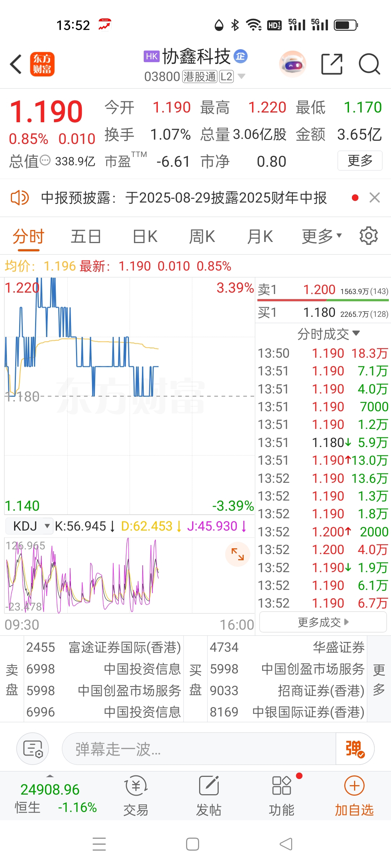This screenshot has width=391, height=868.
Task: Tap the back arrow icon
Action: (16, 64)
